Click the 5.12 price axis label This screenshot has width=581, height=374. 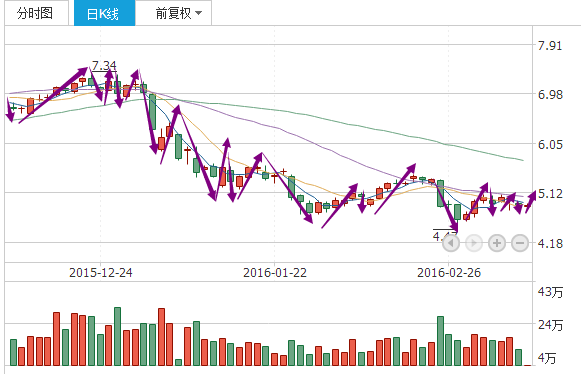550,193
